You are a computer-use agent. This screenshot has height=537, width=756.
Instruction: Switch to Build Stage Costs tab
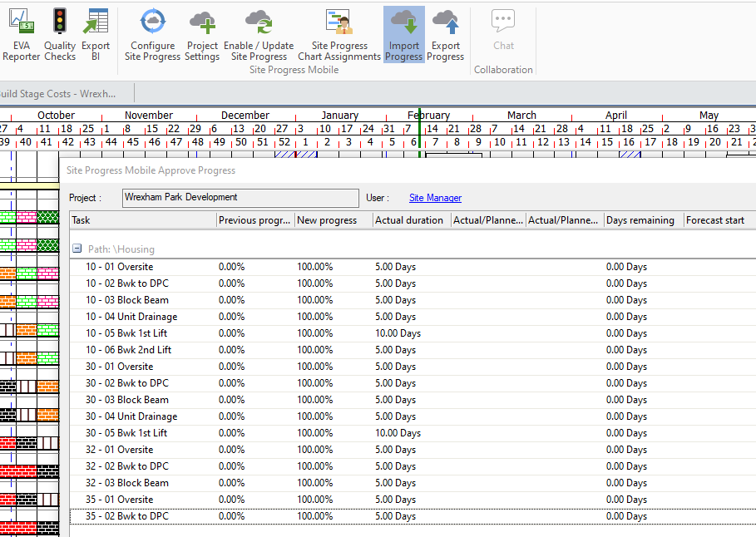(58, 94)
